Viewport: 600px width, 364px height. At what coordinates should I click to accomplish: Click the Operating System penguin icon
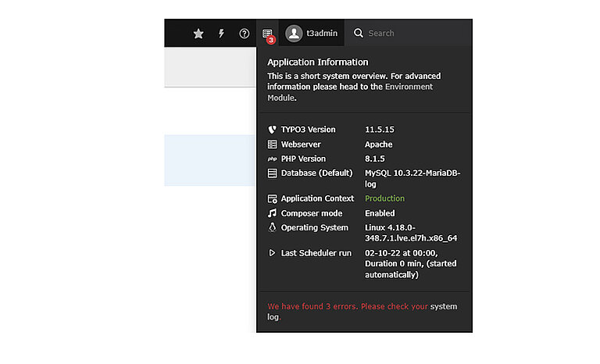point(272,227)
